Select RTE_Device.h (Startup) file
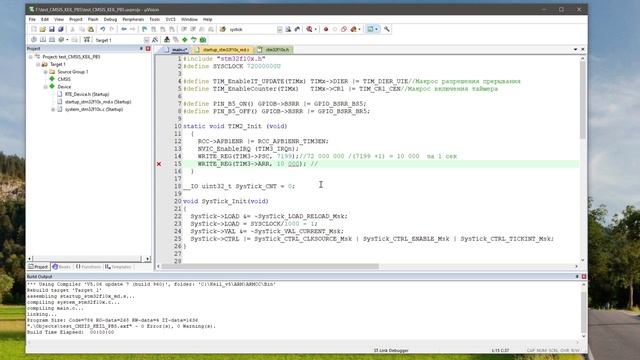This screenshot has height=360, width=640. pyautogui.click(x=87, y=94)
